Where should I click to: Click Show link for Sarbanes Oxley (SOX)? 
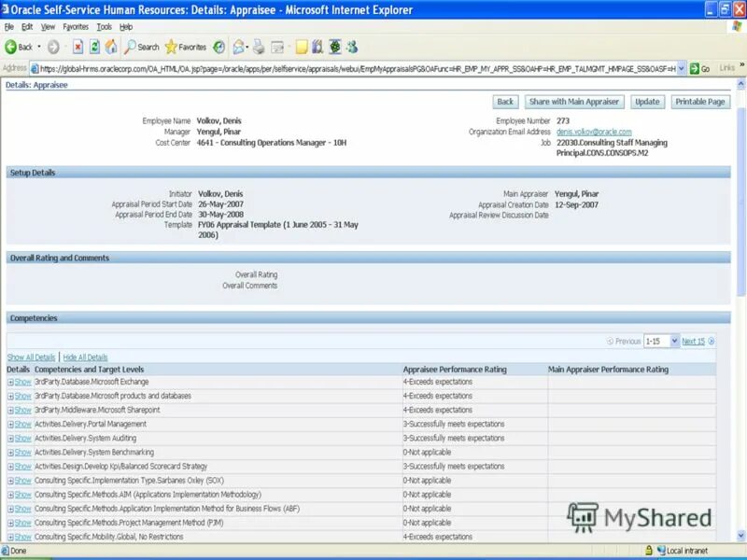pyautogui.click(x=22, y=481)
